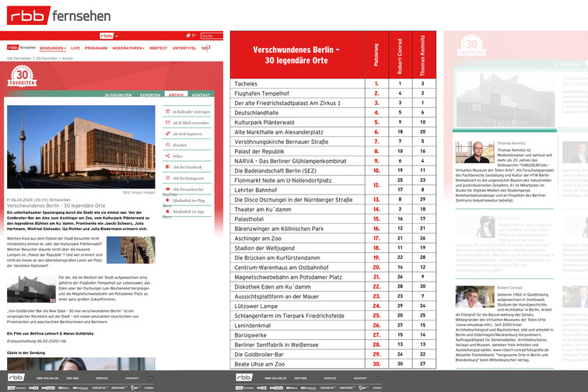
Task: Select the Archiv tab
Action: click(177, 94)
